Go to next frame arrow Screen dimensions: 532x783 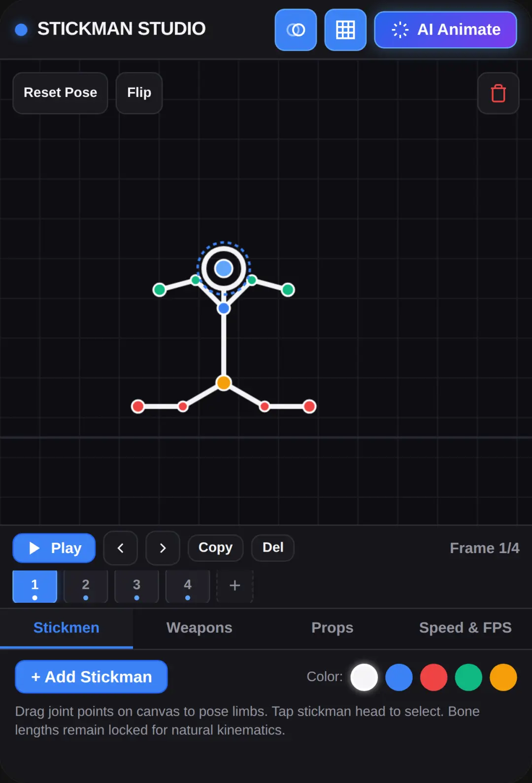(163, 548)
